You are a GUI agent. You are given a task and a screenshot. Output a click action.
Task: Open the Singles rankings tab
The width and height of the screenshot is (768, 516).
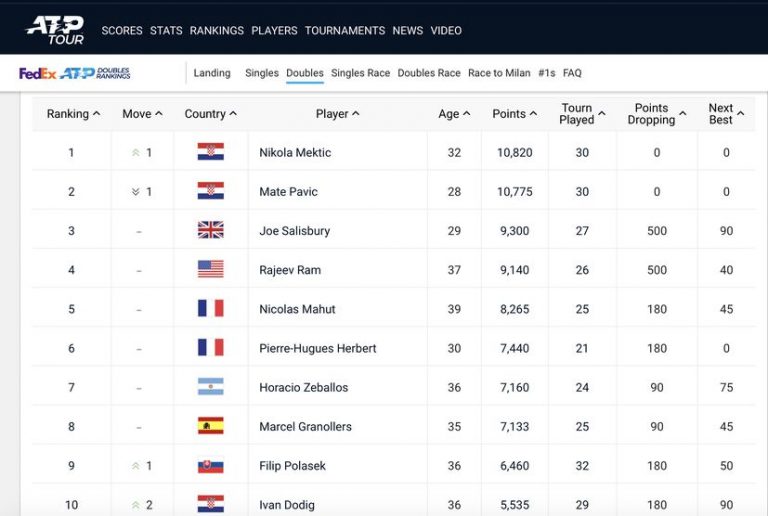(262, 73)
